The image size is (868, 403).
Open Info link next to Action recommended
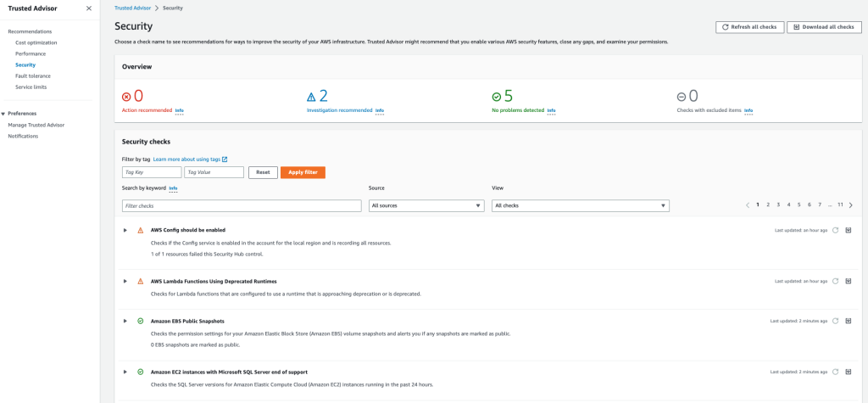tap(180, 111)
